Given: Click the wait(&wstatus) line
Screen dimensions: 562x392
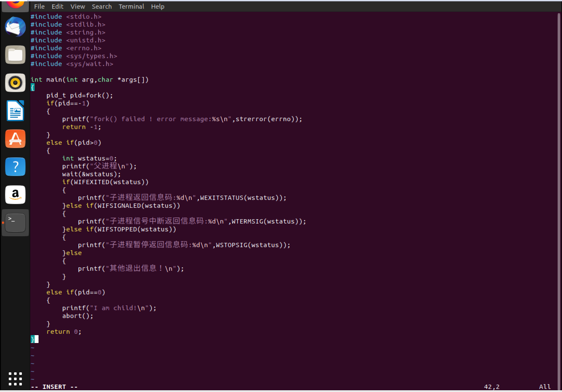Looking at the screenshot, I should click(x=91, y=174).
